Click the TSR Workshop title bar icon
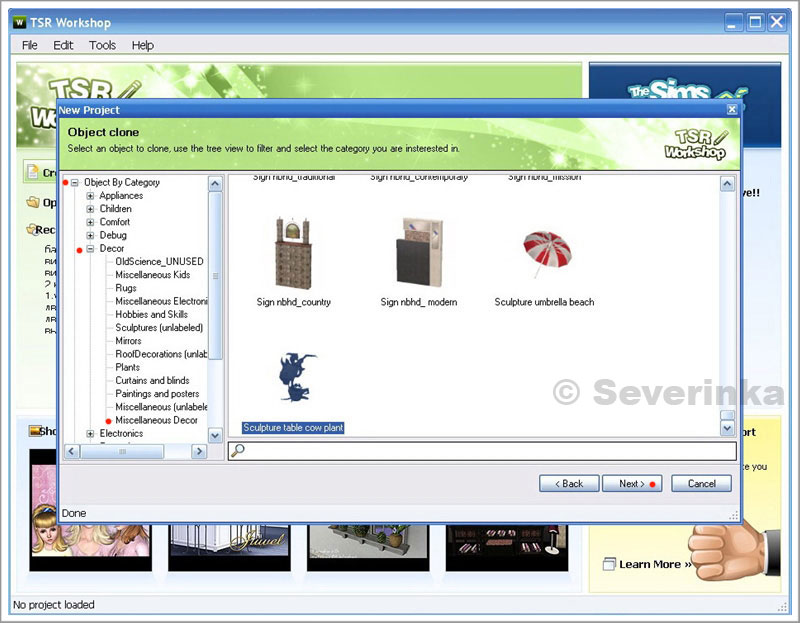This screenshot has width=800, height=623. pyautogui.click(x=19, y=22)
